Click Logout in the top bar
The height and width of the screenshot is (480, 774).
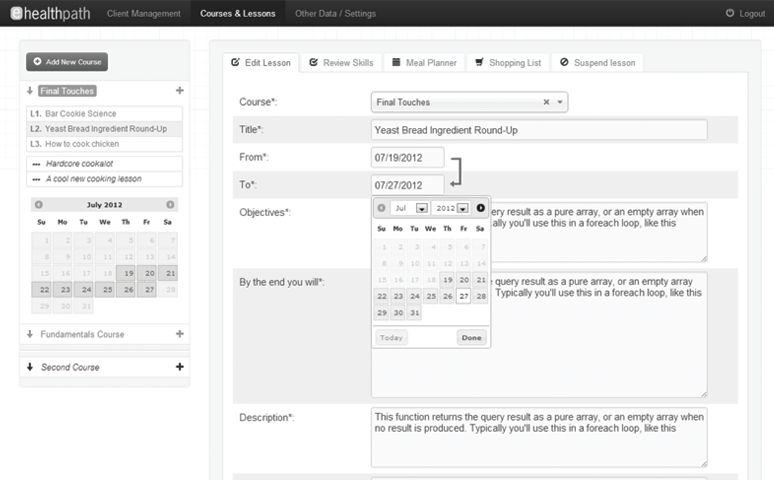pos(744,13)
